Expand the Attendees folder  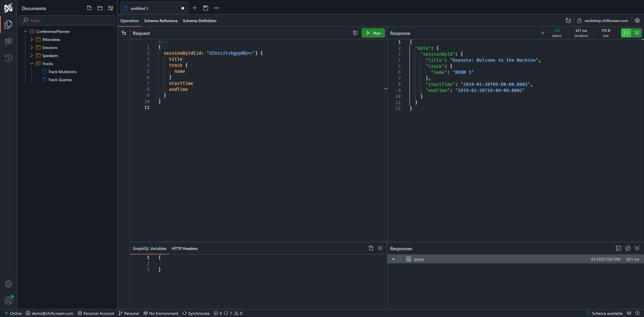(32, 40)
